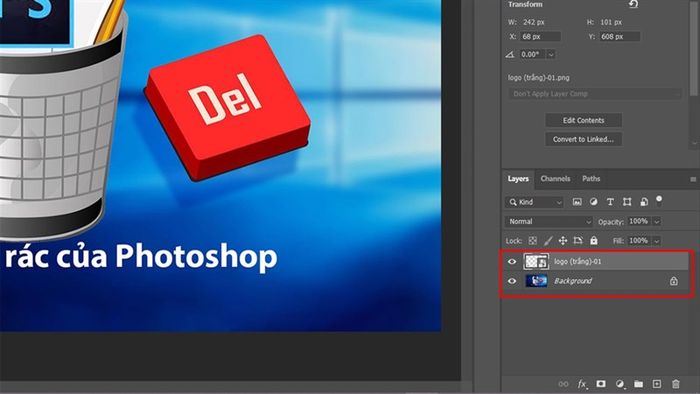Filter layers by adjustment layer icon
The height and width of the screenshot is (394, 700).
593,202
